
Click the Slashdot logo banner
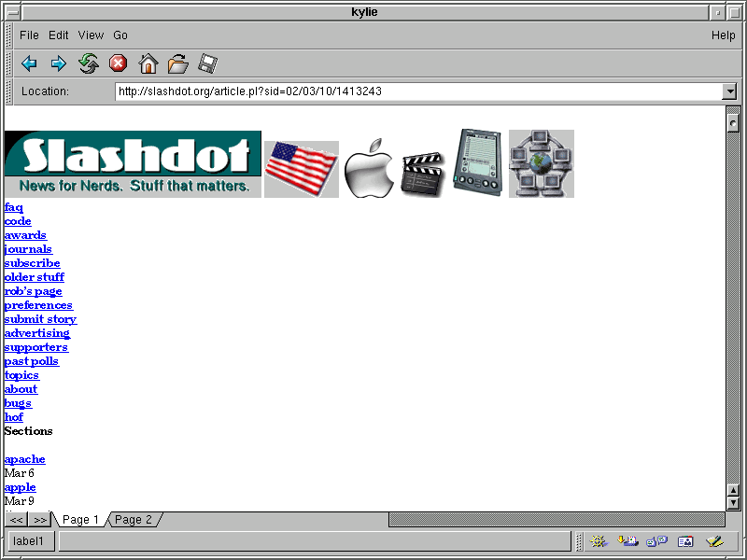[x=133, y=164]
